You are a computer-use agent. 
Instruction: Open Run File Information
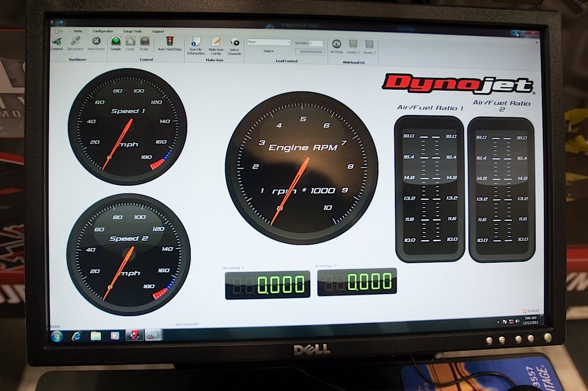(x=196, y=42)
